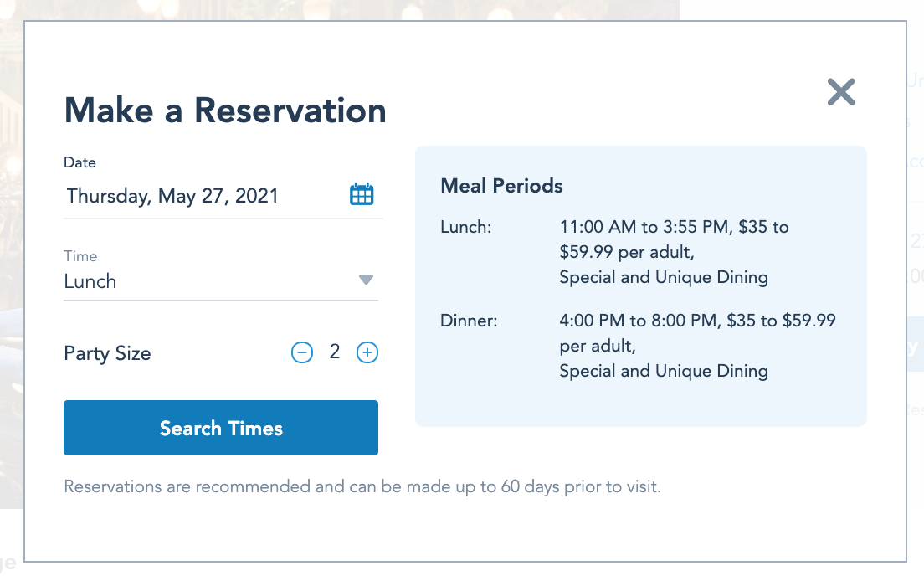The width and height of the screenshot is (924, 581).
Task: Click the Date field label
Action: (80, 162)
